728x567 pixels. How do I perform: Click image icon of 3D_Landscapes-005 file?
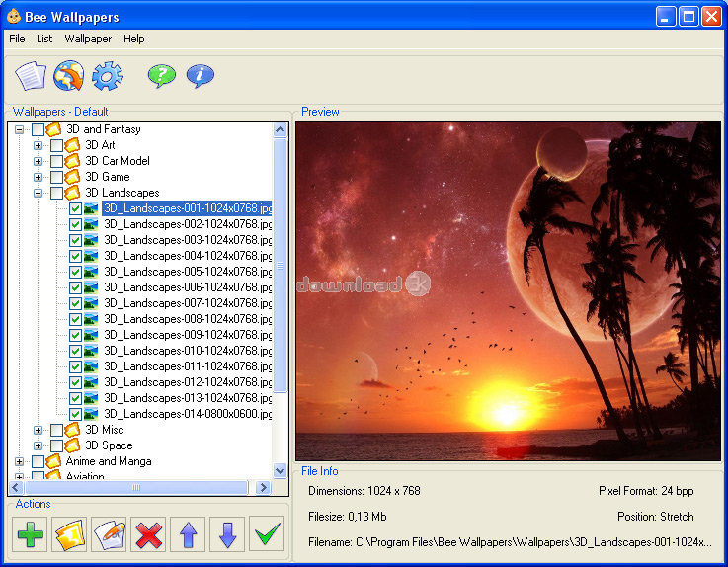tap(91, 272)
